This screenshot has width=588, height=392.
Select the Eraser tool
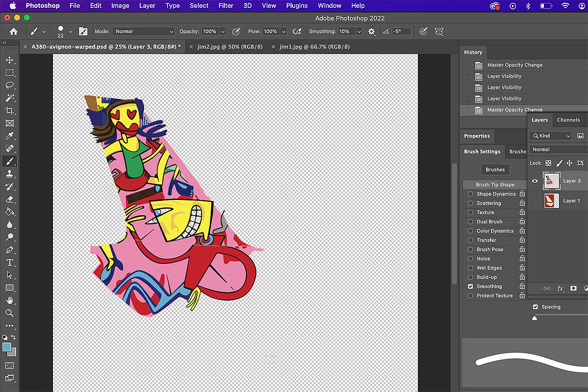click(x=9, y=199)
